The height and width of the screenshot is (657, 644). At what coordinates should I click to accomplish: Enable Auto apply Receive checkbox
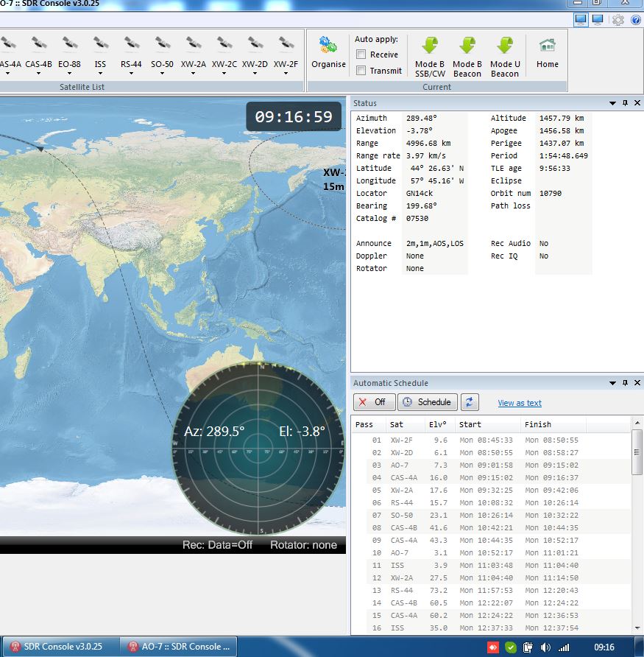(361, 55)
